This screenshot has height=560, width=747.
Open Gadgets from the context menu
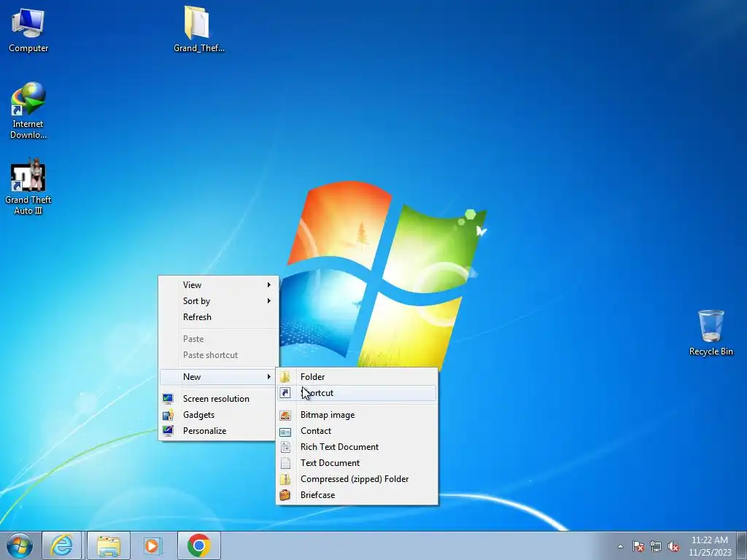[x=219, y=415]
